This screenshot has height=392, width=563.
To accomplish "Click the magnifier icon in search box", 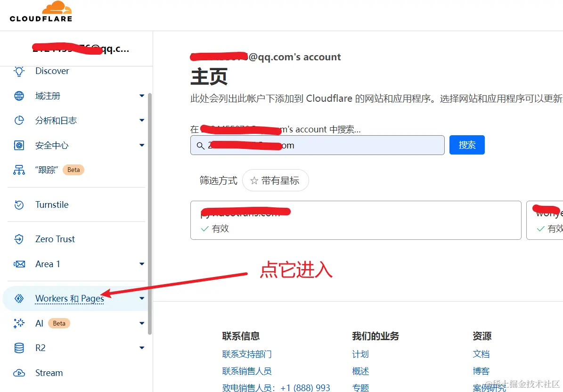I will point(201,146).
